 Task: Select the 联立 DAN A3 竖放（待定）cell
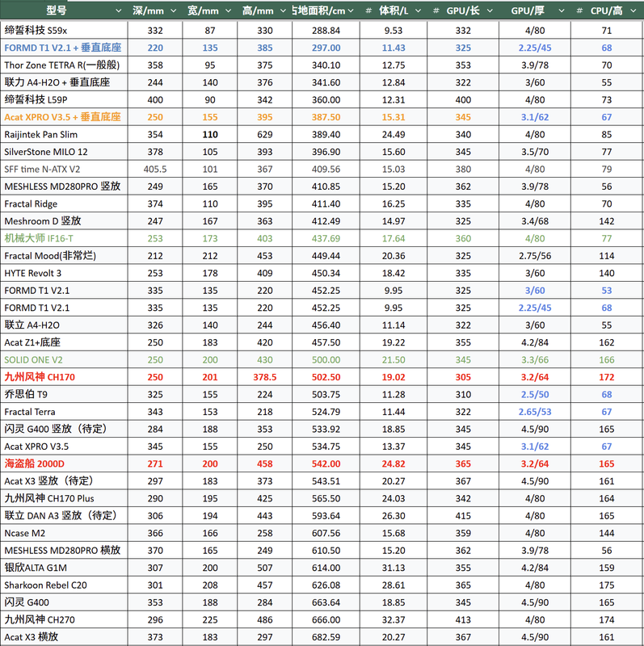(x=64, y=515)
